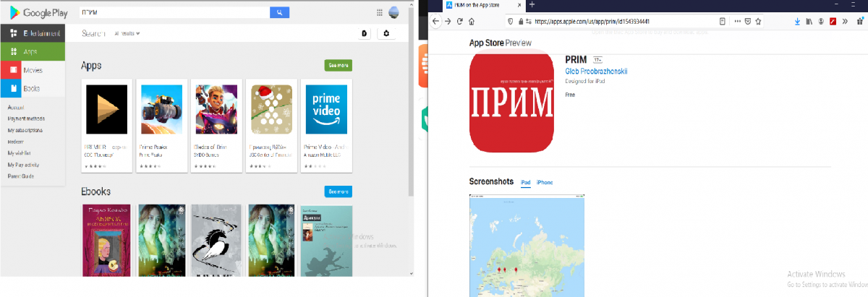Click the Firefox address bar URL
The image size is (868, 297).
592,22
